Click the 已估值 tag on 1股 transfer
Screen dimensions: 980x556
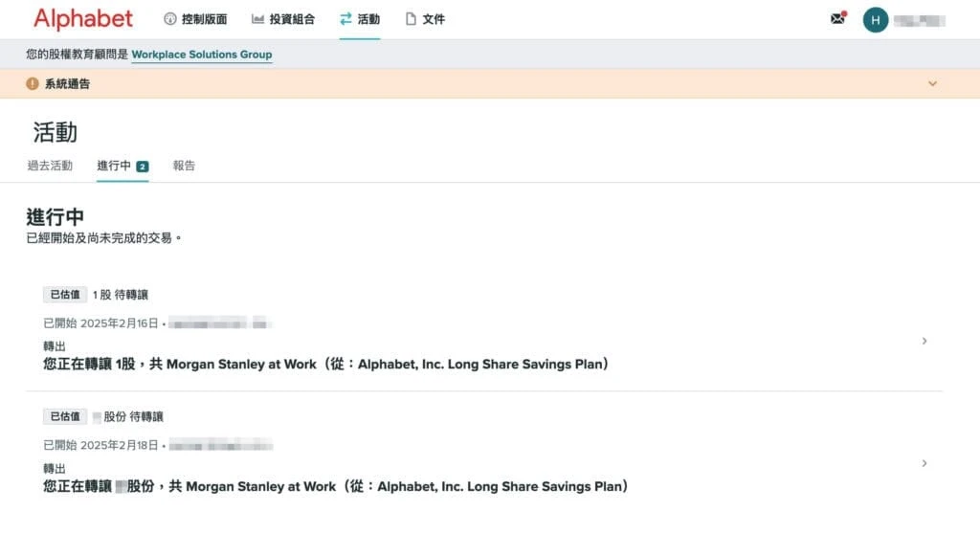65,294
